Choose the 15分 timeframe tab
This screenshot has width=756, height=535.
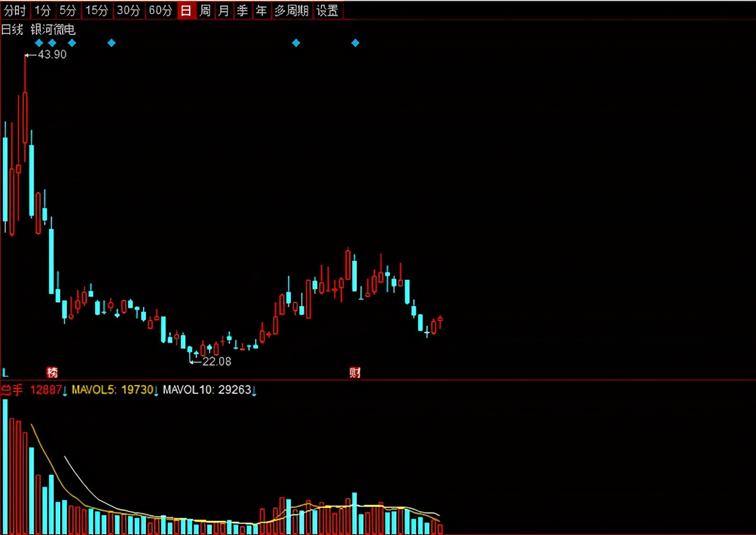(x=96, y=10)
